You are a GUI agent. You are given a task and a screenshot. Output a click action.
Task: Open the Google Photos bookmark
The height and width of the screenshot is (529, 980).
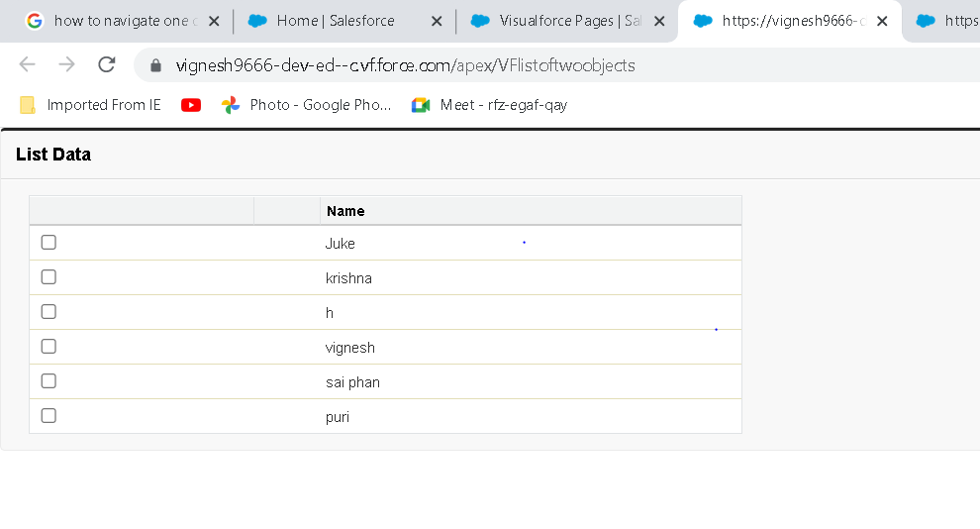coord(307,105)
